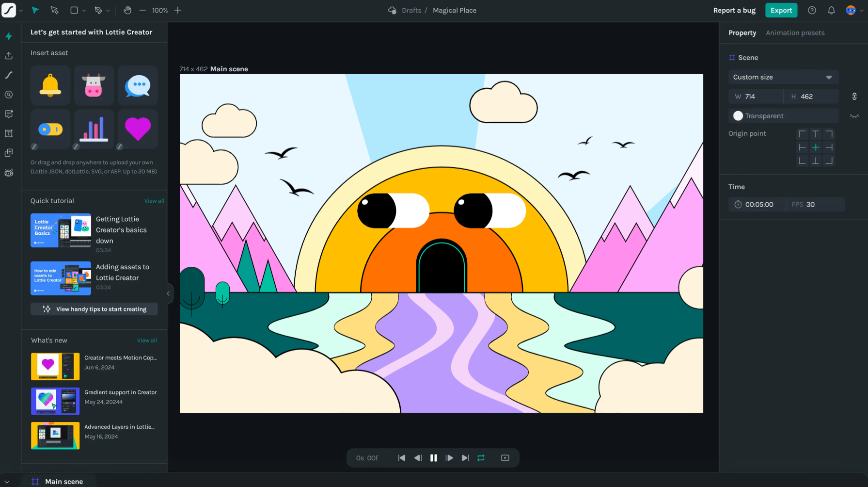Viewport: 868px width, 487px height.
Task: Select the Property tab
Action: click(x=742, y=33)
